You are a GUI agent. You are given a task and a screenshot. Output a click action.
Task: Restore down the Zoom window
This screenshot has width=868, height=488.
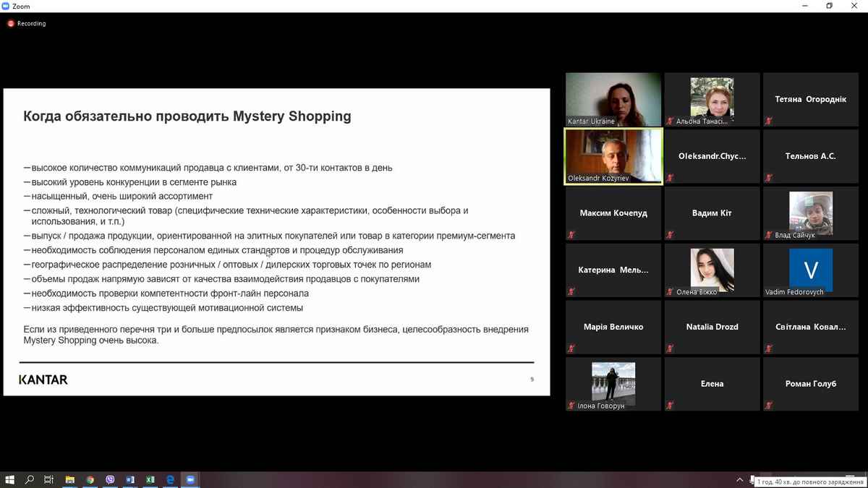point(829,6)
